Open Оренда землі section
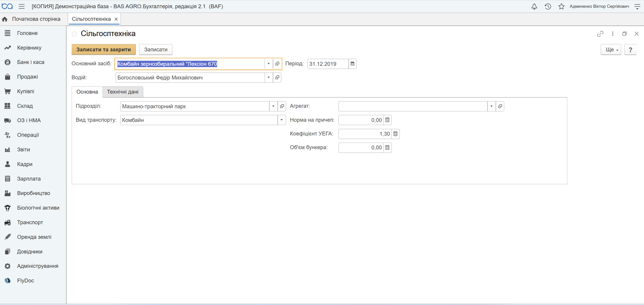The height and width of the screenshot is (305, 644). [x=33, y=237]
